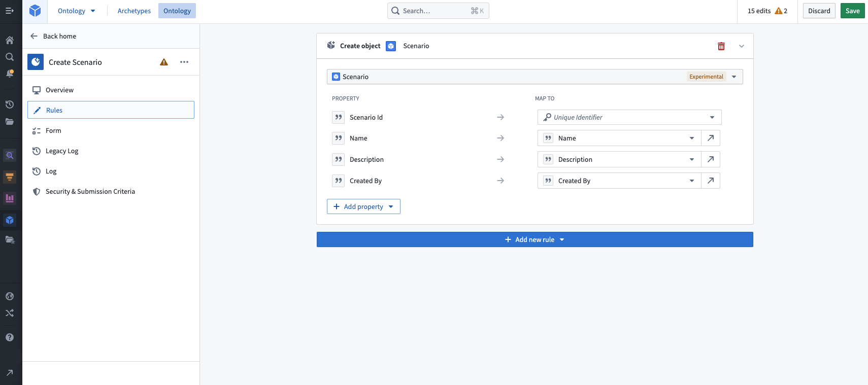Collapse the Create object rule chevron
868x385 pixels.
pyautogui.click(x=742, y=46)
